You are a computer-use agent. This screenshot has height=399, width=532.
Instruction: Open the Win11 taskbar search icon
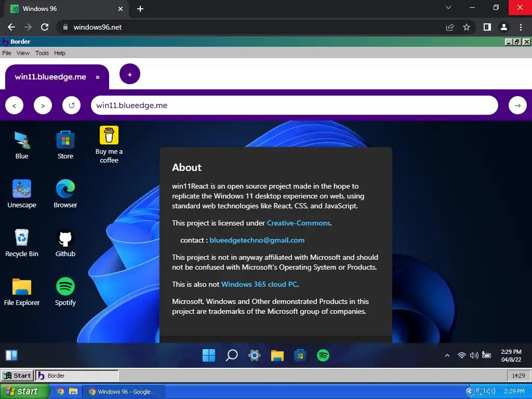(x=232, y=355)
